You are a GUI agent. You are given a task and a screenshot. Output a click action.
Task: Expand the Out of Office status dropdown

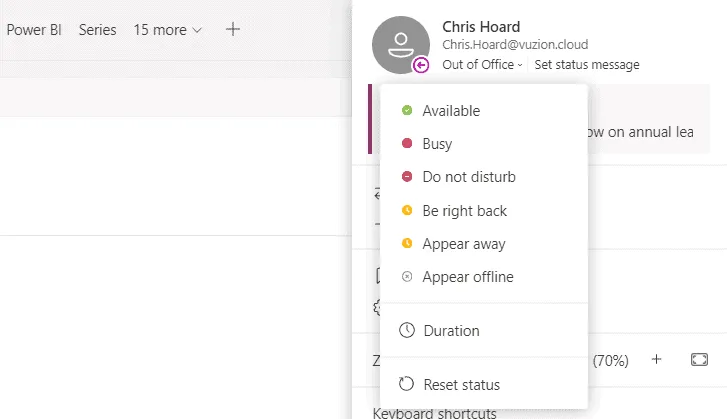point(482,65)
